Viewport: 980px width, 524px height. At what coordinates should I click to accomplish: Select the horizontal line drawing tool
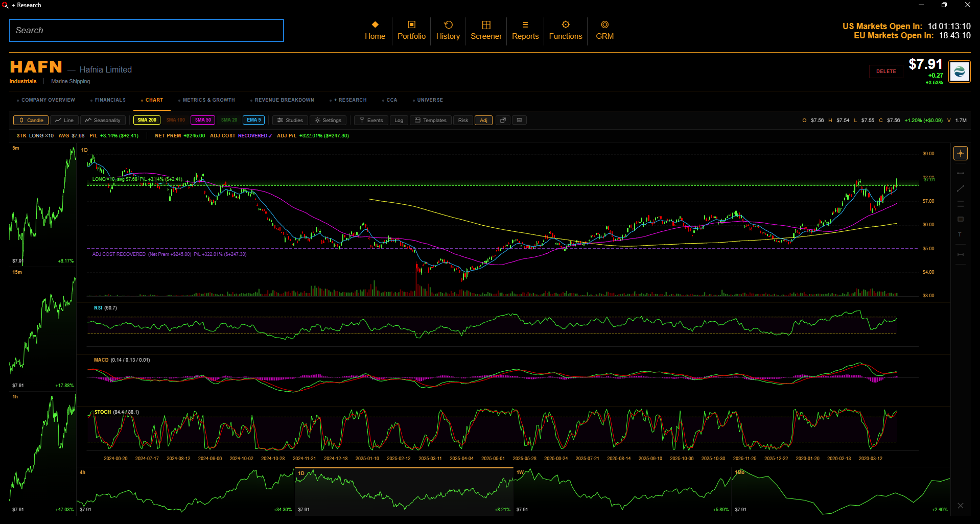pos(961,173)
